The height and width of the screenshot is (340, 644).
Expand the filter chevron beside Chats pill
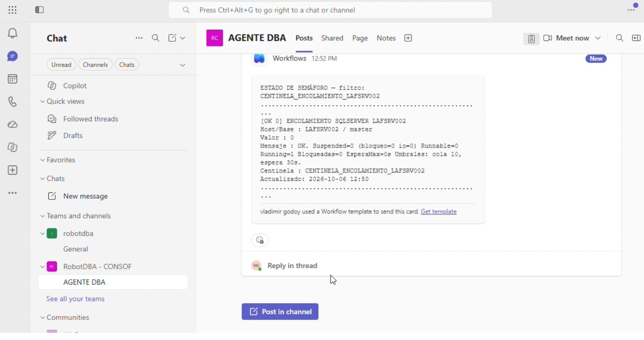183,65
